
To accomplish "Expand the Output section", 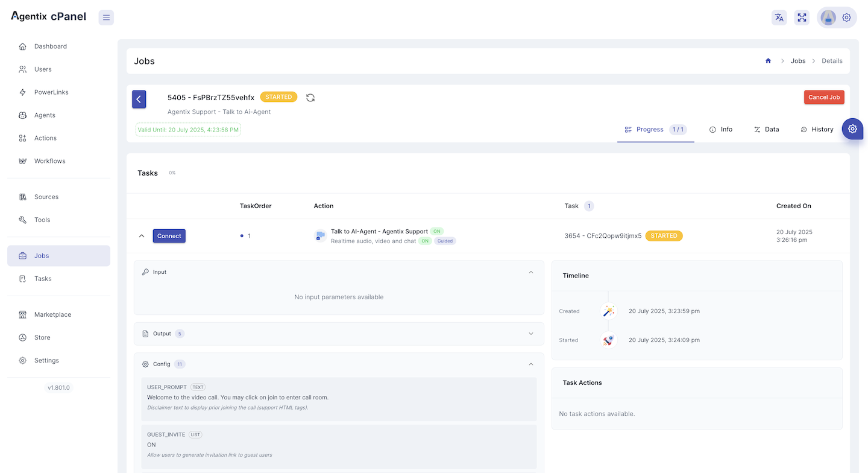I will (x=531, y=333).
